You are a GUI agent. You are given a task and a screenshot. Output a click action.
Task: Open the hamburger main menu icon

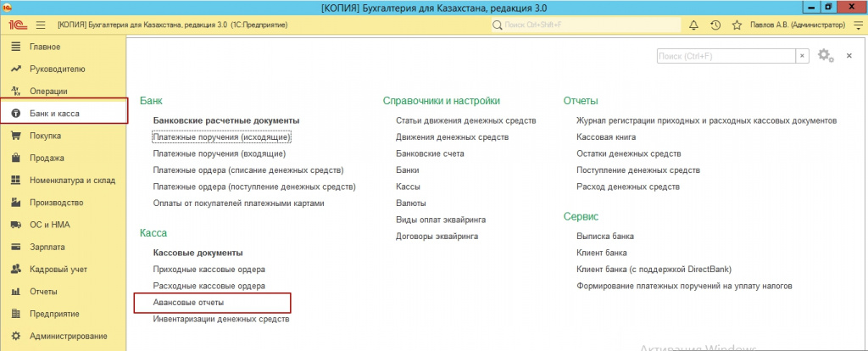point(41,25)
